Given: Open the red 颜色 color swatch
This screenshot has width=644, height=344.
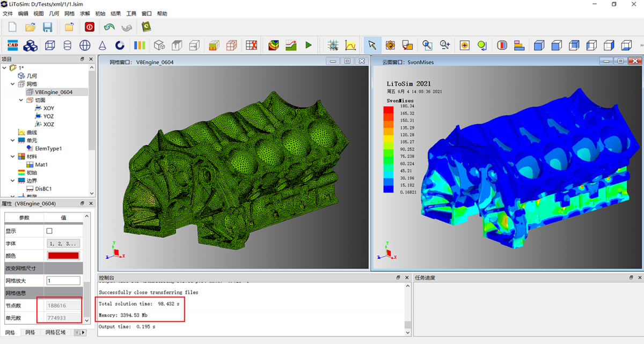Looking at the screenshot, I should (63, 255).
